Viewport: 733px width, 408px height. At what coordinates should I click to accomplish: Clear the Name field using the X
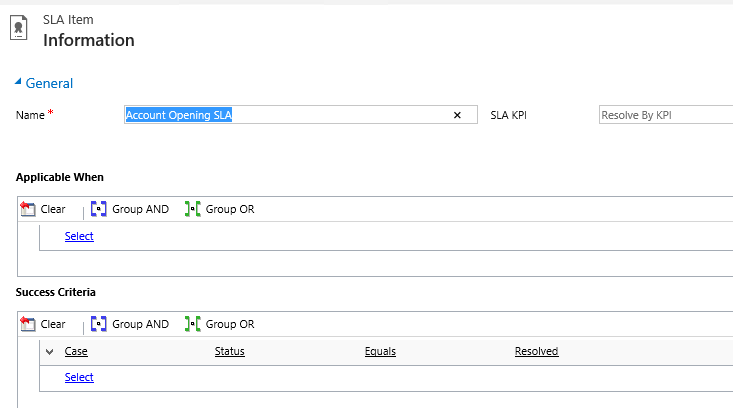[457, 115]
